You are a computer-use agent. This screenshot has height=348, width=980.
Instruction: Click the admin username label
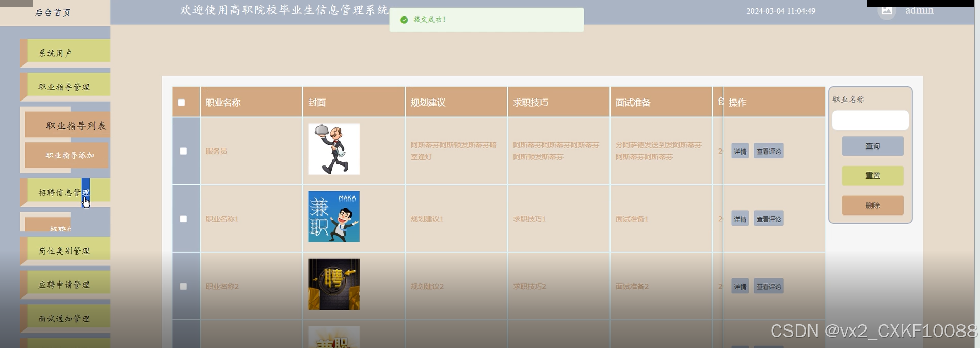[x=919, y=10]
